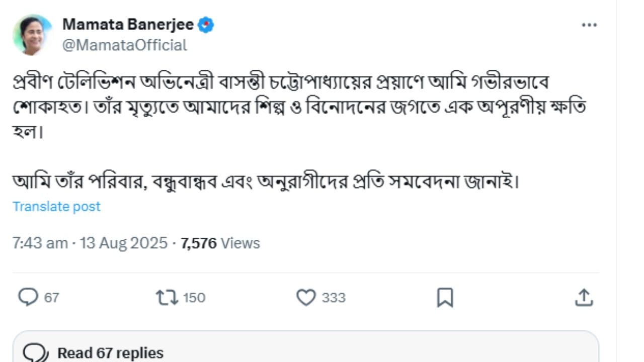Open the @MamataOfficial handle link
This screenshot has width=644, height=362.
(124, 45)
